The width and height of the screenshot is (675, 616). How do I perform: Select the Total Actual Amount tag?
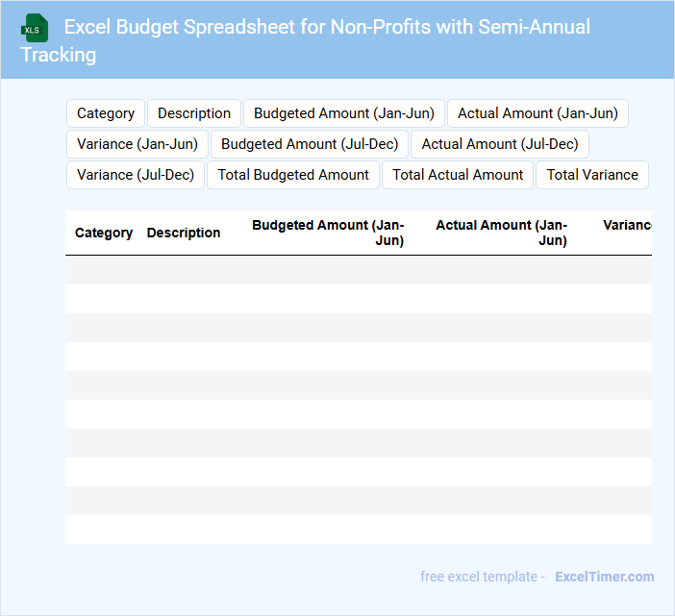(x=458, y=175)
